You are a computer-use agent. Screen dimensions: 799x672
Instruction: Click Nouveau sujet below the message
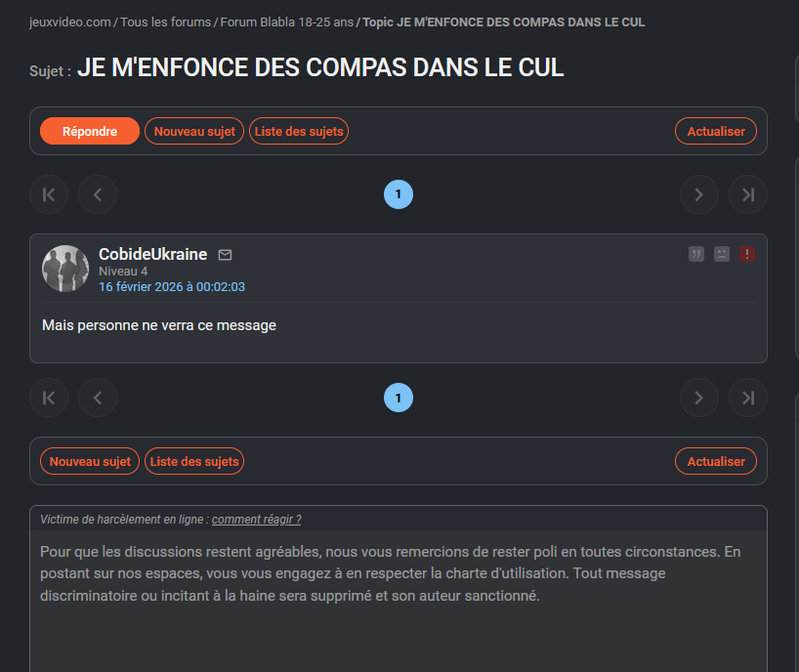pos(90,461)
